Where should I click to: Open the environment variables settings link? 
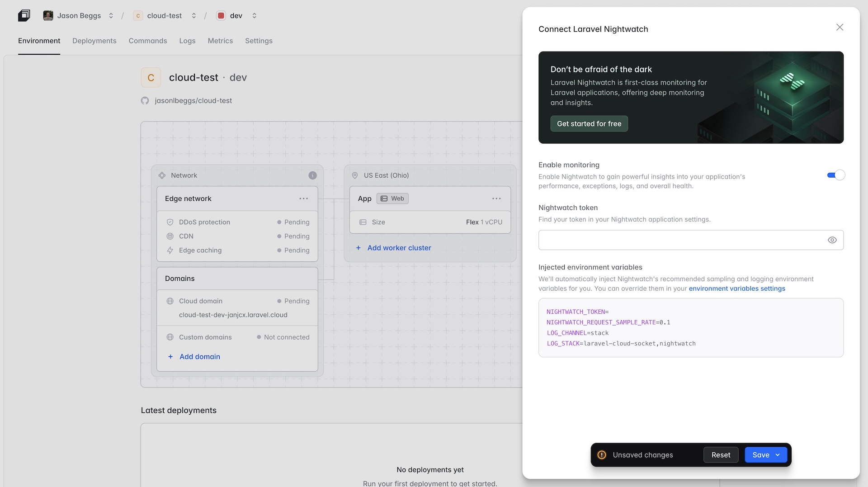[x=737, y=288]
